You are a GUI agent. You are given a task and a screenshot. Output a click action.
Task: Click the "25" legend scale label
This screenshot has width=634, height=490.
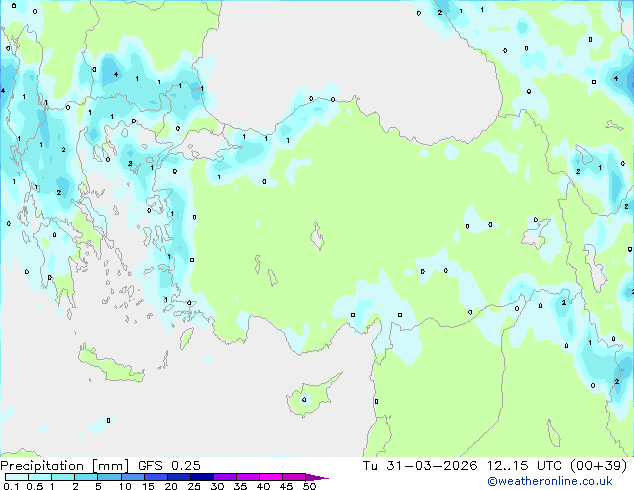(194, 486)
